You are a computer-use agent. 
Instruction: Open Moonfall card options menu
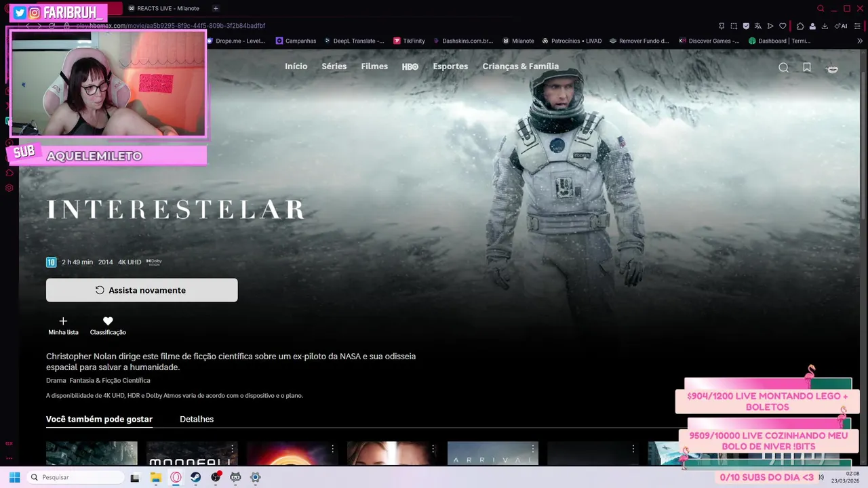click(232, 449)
